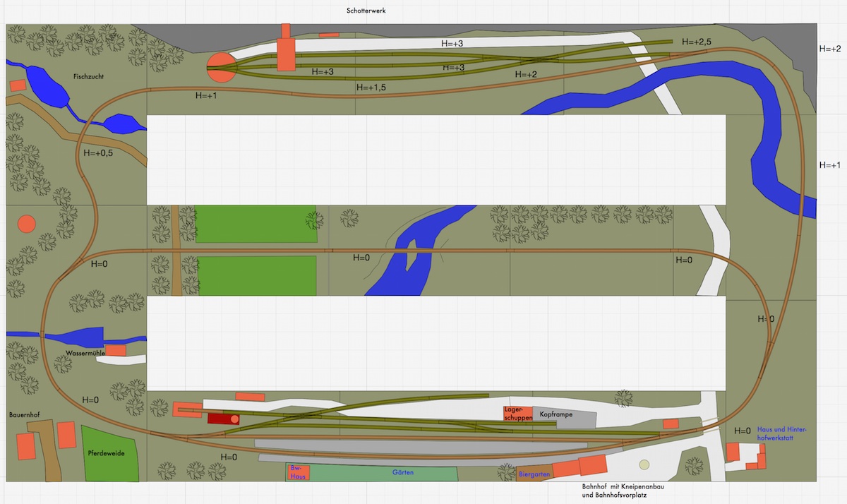Click the H=+2,5 height label

click(x=696, y=42)
